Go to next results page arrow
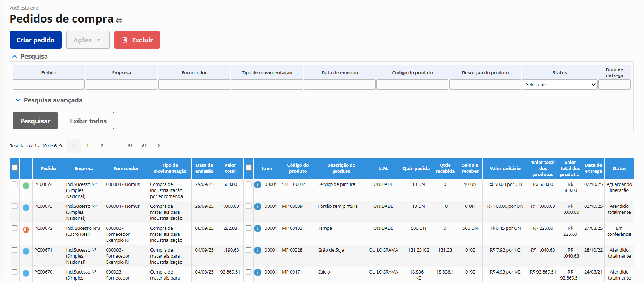The width and height of the screenshot is (644, 282). pos(159,146)
